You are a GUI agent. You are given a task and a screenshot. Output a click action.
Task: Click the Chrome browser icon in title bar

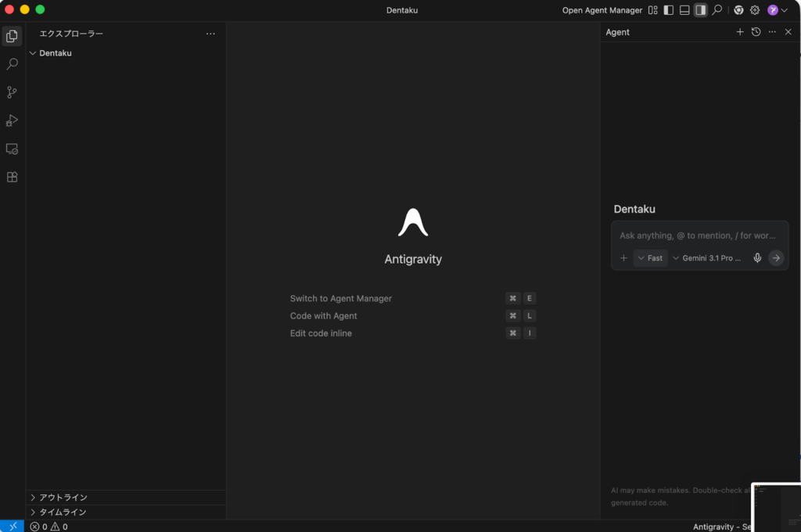pyautogui.click(x=738, y=10)
